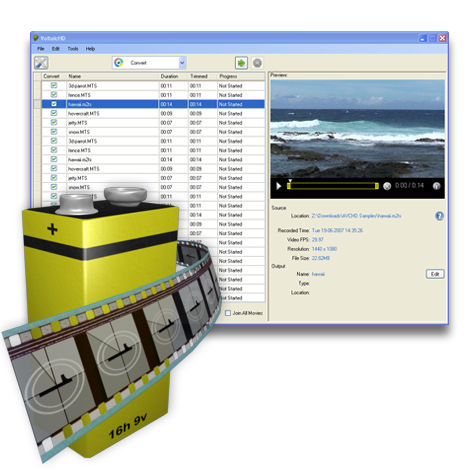Click the green arrow Start conversion button
The image size is (466, 469).
[x=241, y=63]
